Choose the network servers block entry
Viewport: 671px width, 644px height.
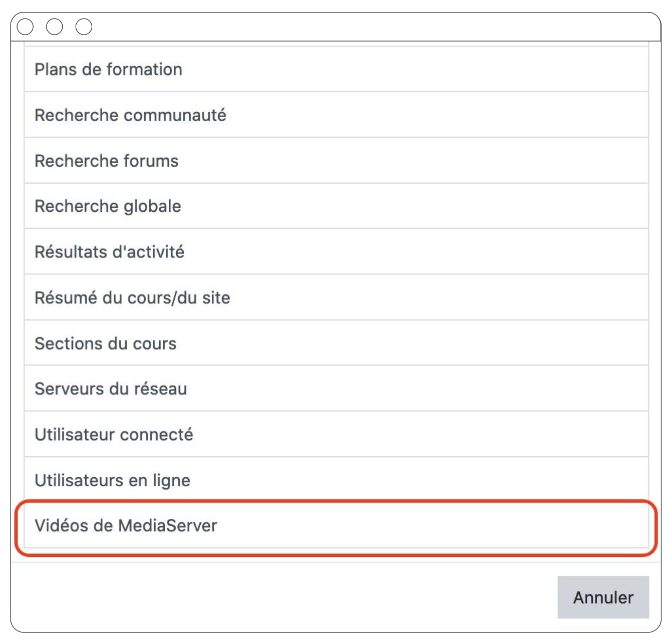111,389
